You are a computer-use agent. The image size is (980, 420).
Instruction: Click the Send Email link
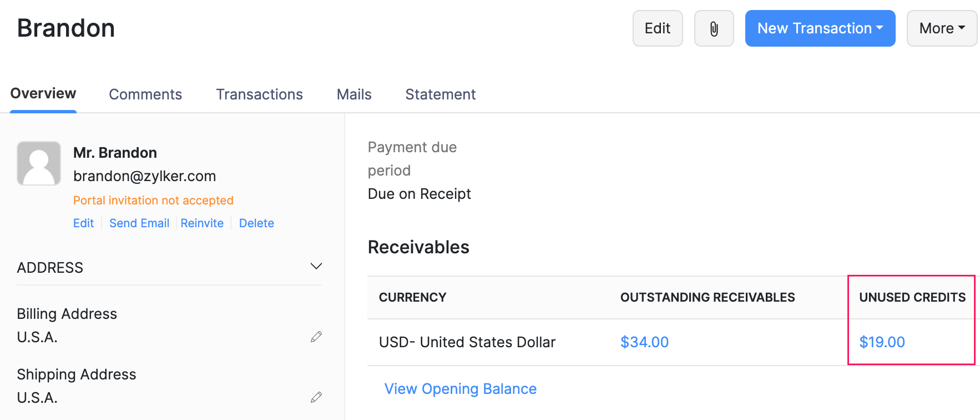(139, 223)
